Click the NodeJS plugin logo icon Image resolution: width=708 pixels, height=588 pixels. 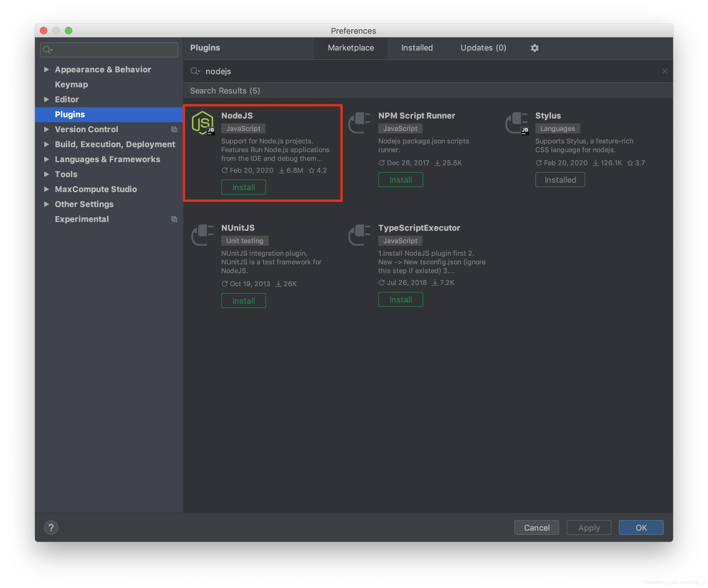point(203,123)
